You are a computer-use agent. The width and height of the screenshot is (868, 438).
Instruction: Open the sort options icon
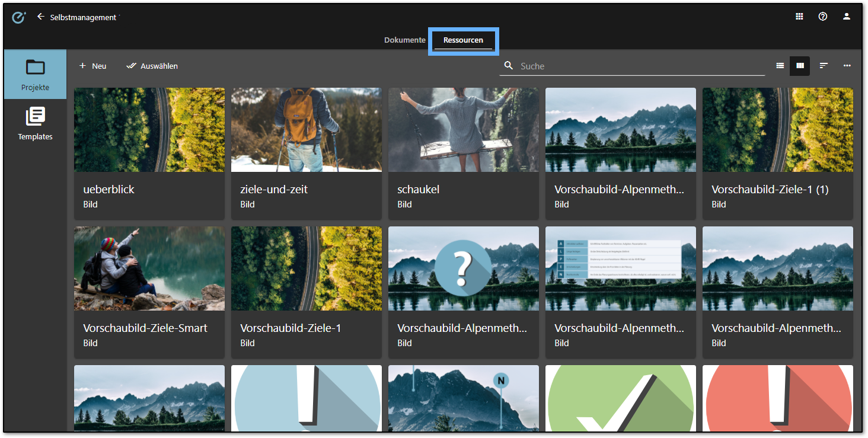pos(824,66)
